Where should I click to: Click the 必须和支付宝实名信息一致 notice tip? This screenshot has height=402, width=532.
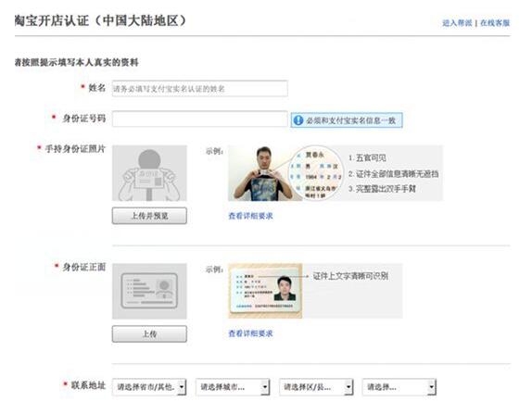pos(347,120)
